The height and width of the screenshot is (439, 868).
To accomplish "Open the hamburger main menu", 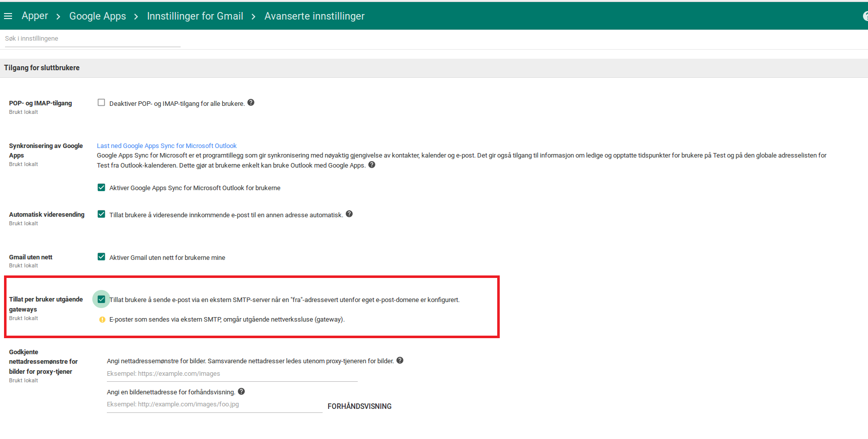I will coord(8,16).
